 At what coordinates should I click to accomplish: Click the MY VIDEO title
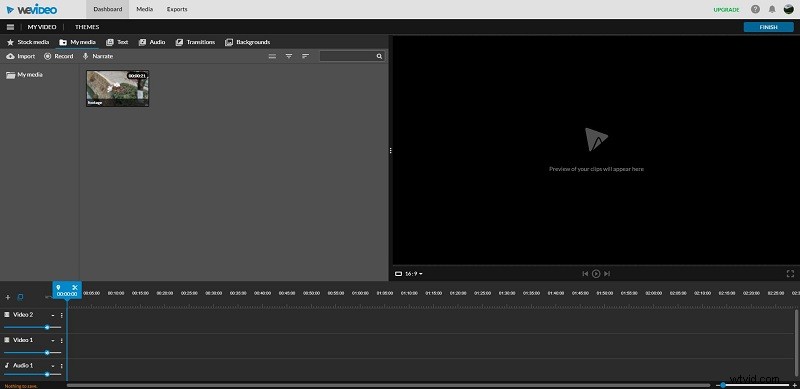pyautogui.click(x=42, y=27)
